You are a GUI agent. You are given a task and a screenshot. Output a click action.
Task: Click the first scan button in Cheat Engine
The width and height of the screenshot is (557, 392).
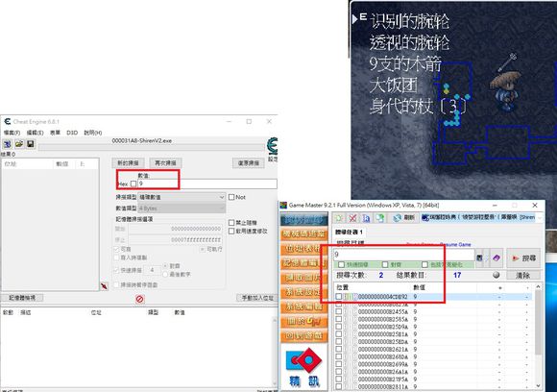tap(129, 162)
